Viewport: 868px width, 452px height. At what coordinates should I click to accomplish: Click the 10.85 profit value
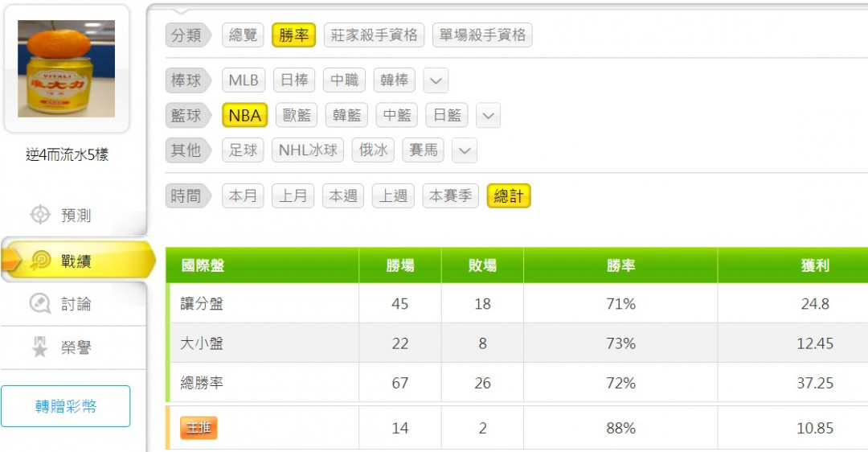(815, 428)
